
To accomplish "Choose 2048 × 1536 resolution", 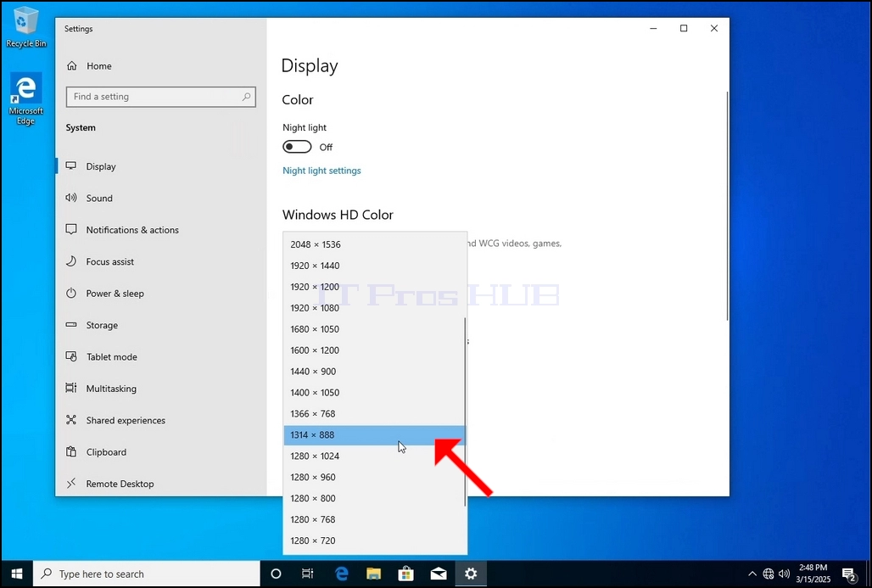I will point(374,244).
